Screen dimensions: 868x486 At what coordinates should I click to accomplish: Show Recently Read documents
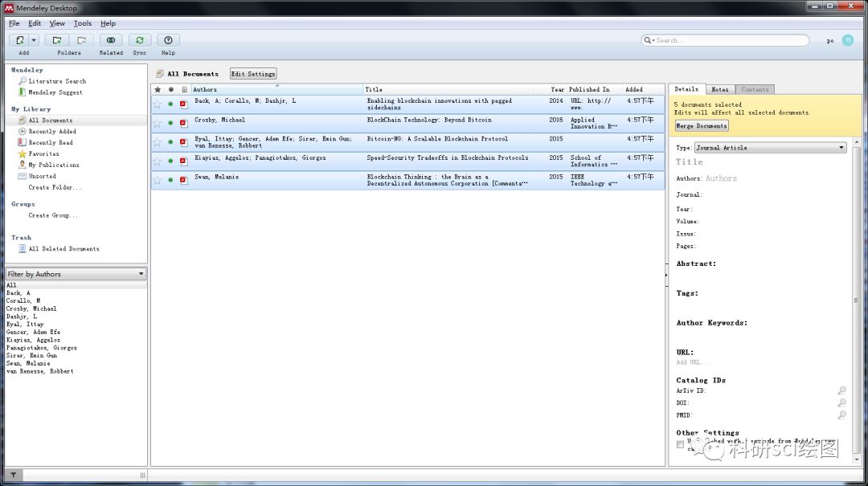[51, 142]
